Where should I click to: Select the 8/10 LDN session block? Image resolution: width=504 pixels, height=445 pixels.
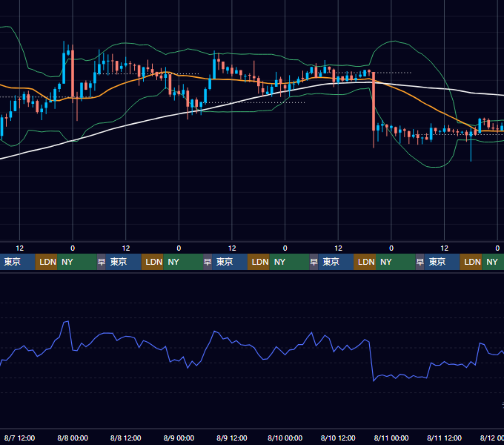365,262
